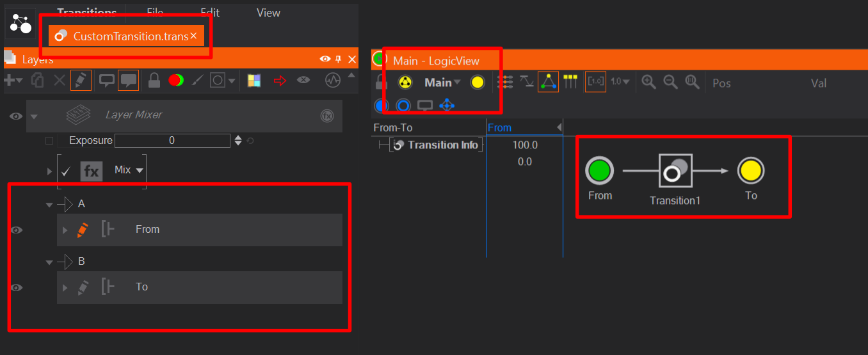Screen dimensions: 868x355
Task: Click the yellow To state node
Action: click(x=751, y=171)
